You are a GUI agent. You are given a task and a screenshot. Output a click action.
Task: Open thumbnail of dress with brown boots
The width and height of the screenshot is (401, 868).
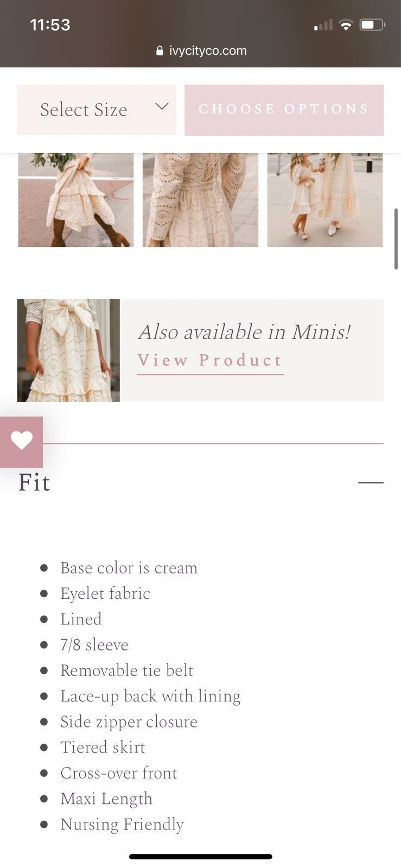[76, 200]
